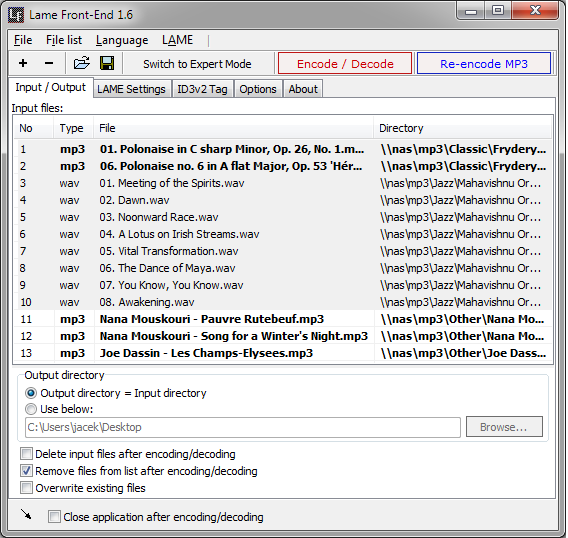Check Close application after encoding/decoding
Image resolution: width=568 pixels, height=538 pixels.
click(54, 517)
